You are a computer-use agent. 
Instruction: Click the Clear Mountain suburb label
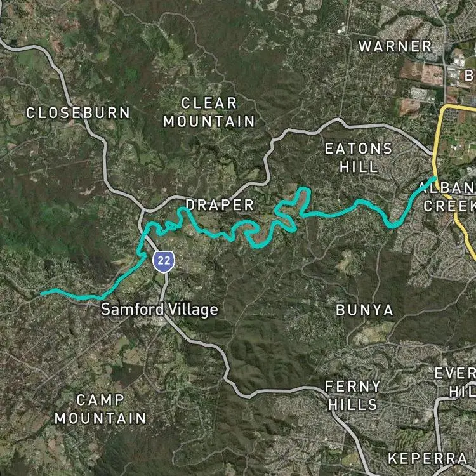[x=209, y=112]
